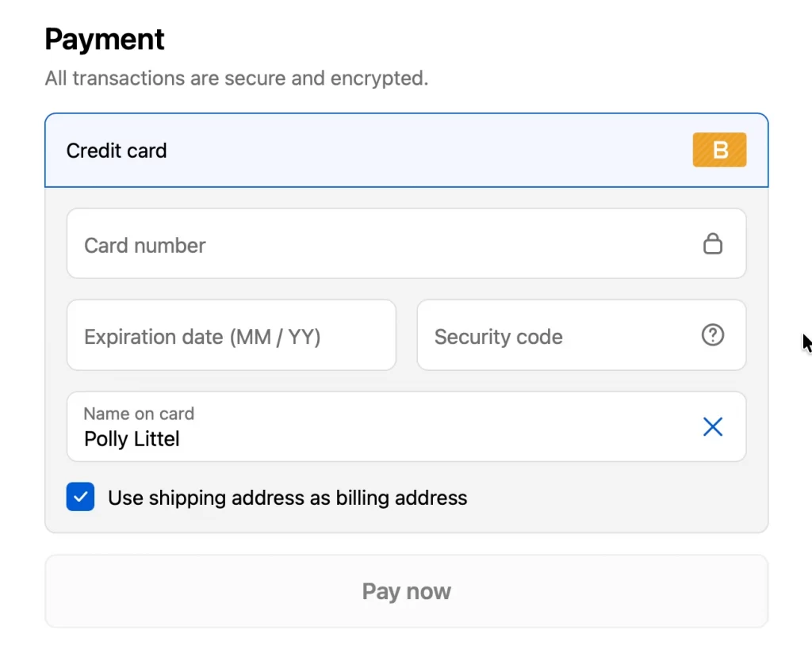Expand the Payment section header
This screenshot has width=812, height=653.
[x=104, y=38]
